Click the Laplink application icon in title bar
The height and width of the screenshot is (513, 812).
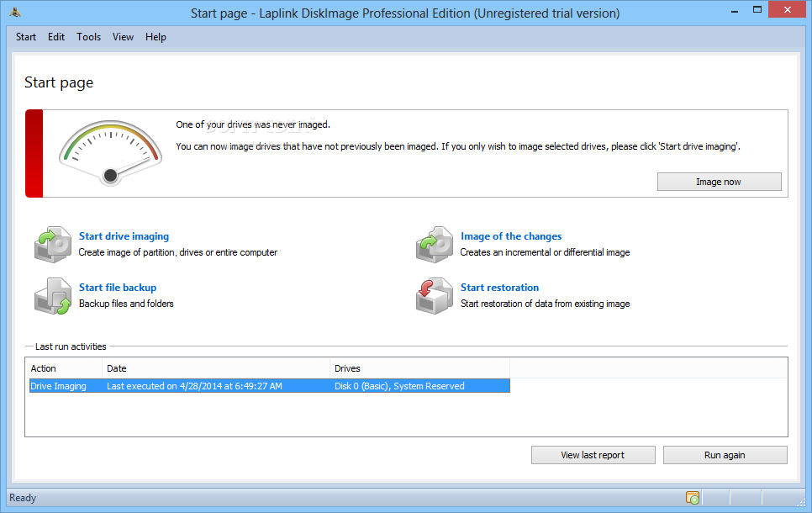tap(15, 12)
